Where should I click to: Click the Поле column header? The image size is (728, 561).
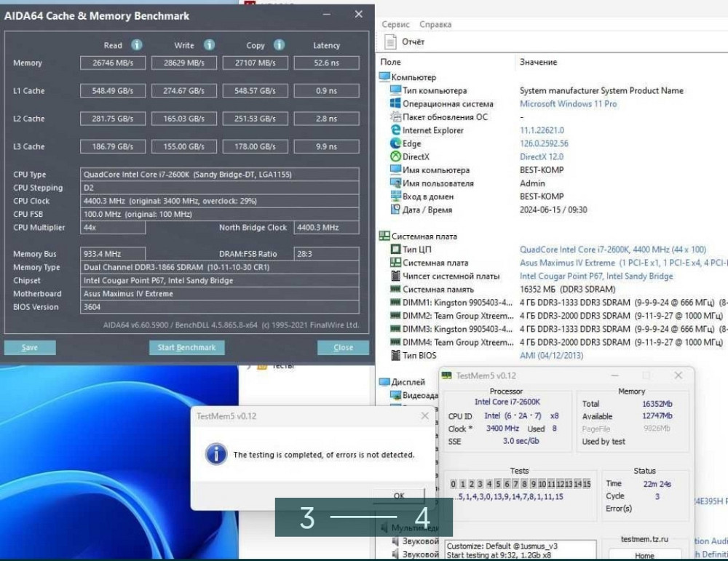point(391,63)
